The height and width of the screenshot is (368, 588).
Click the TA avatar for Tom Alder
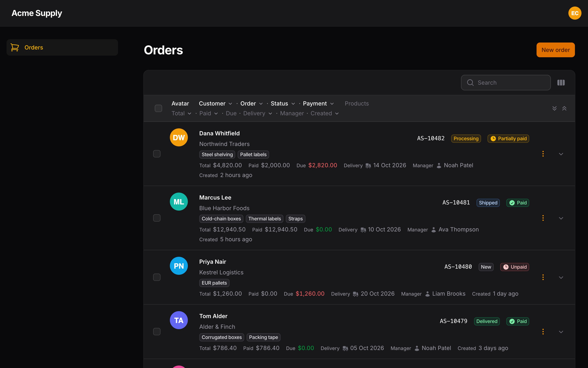[x=179, y=320]
